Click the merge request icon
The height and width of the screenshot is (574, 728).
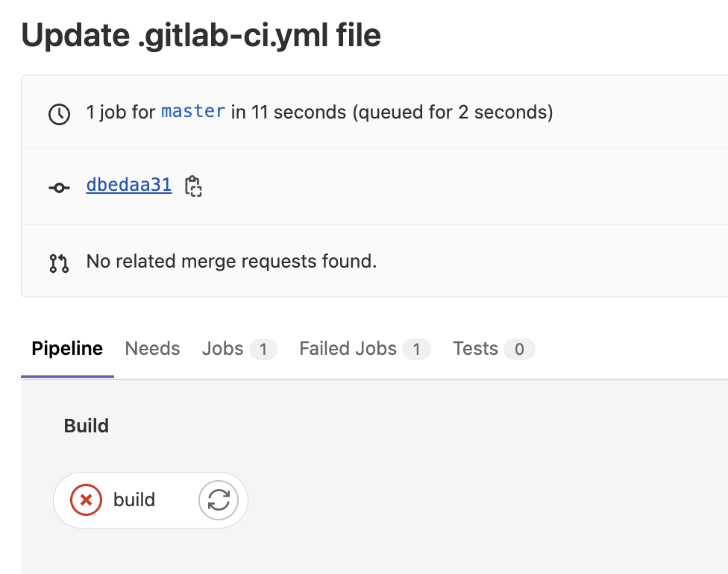tap(58, 262)
